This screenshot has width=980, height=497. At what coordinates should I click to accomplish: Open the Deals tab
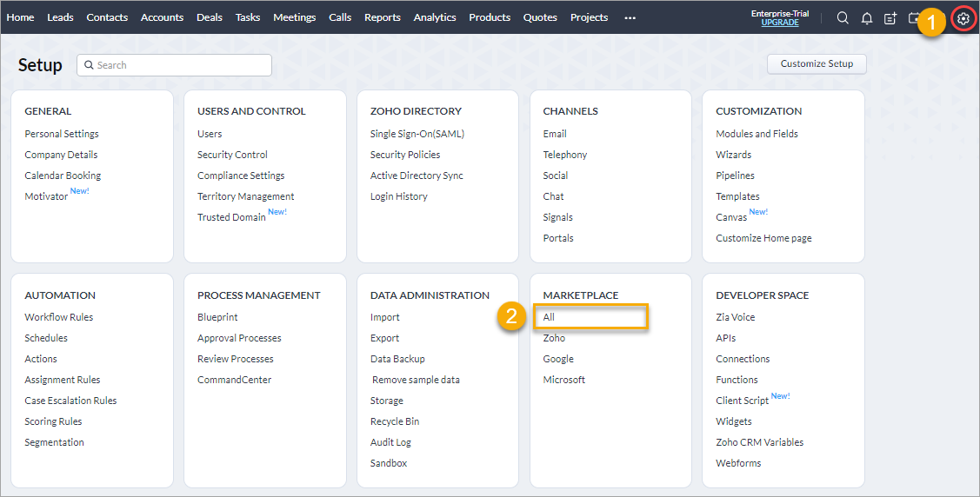(210, 17)
